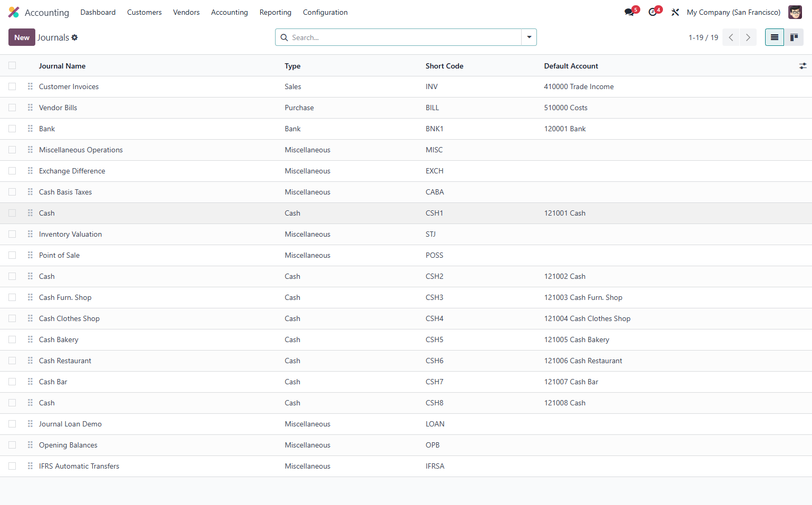Screen dimensions: 812x505
Task: Expand the search options dropdown arrow
Action: (529, 37)
